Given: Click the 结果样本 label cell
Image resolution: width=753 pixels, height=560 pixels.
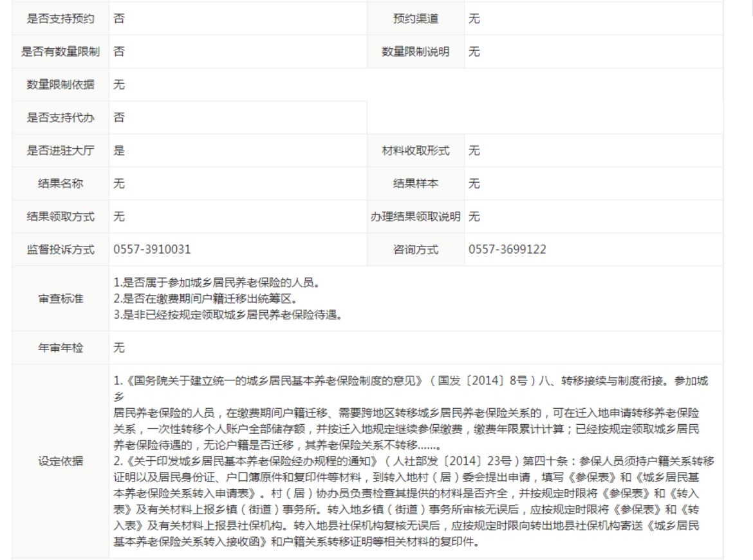Looking at the screenshot, I should [415, 183].
